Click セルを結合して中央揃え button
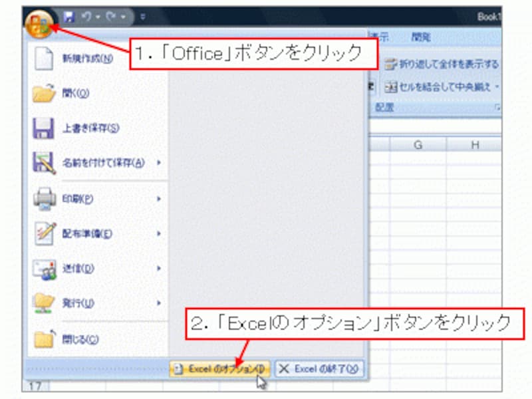 437,87
